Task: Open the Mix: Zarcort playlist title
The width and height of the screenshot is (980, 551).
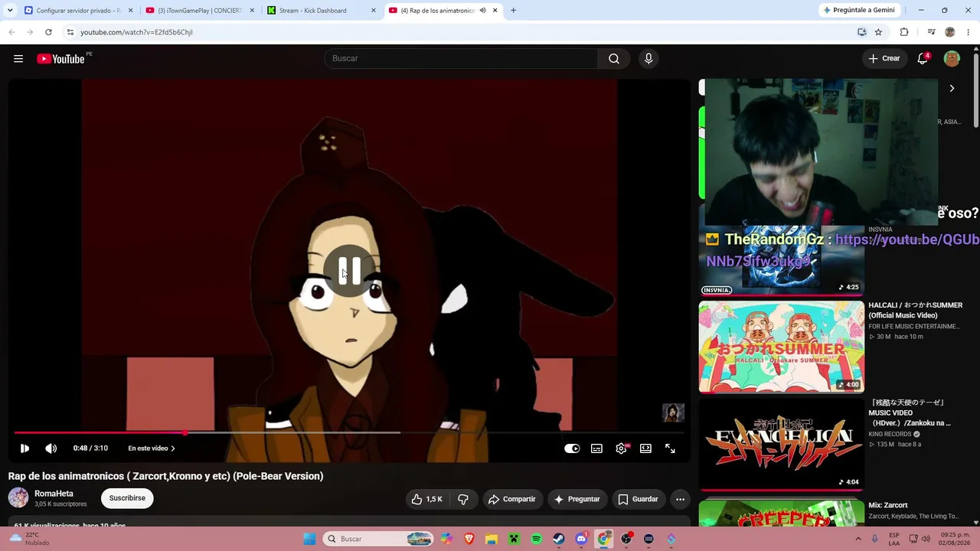Action: 888,505
